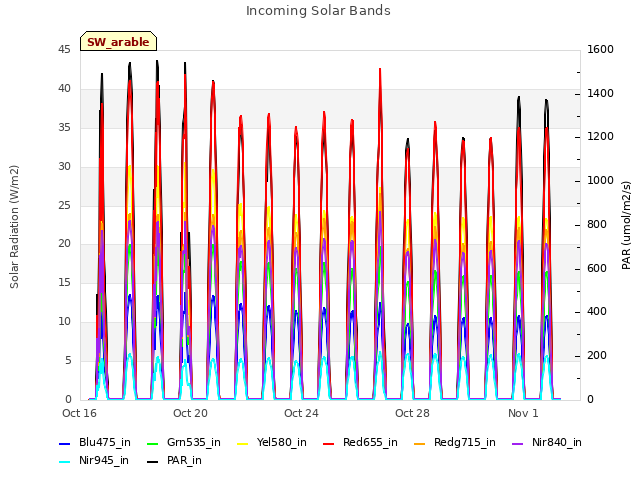Click the 400 right-axis tick label

click(597, 312)
